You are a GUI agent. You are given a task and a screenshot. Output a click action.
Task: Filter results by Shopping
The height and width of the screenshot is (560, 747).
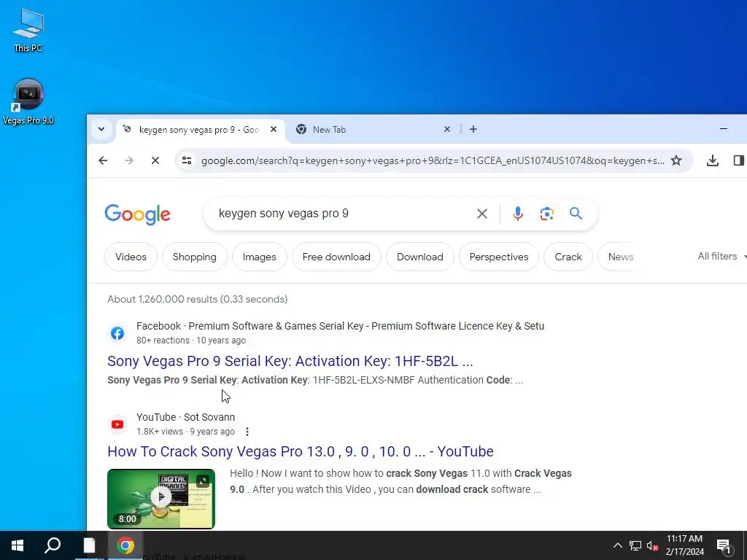click(x=194, y=257)
